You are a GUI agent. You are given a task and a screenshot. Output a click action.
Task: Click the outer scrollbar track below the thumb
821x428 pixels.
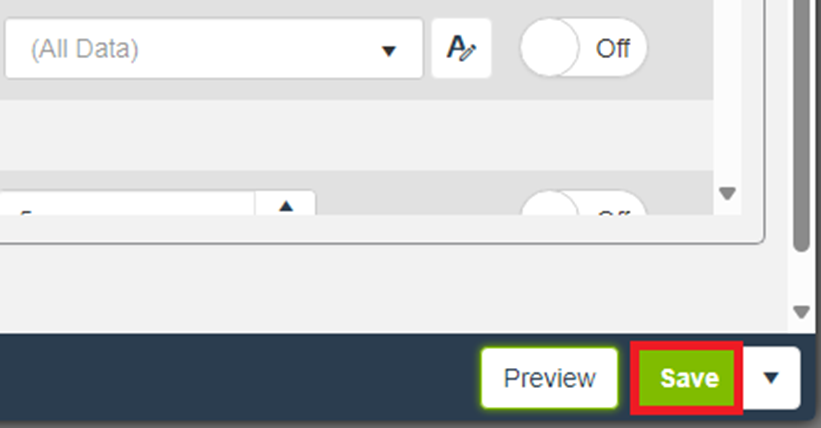(x=802, y=278)
